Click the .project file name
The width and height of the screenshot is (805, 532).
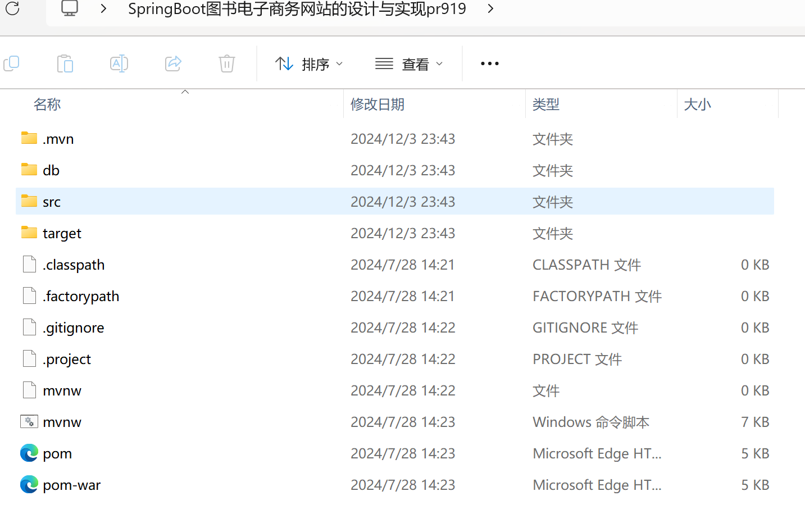coord(67,360)
